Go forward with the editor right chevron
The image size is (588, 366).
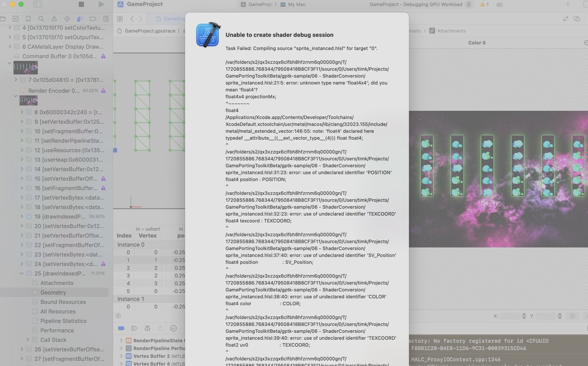click(x=141, y=19)
